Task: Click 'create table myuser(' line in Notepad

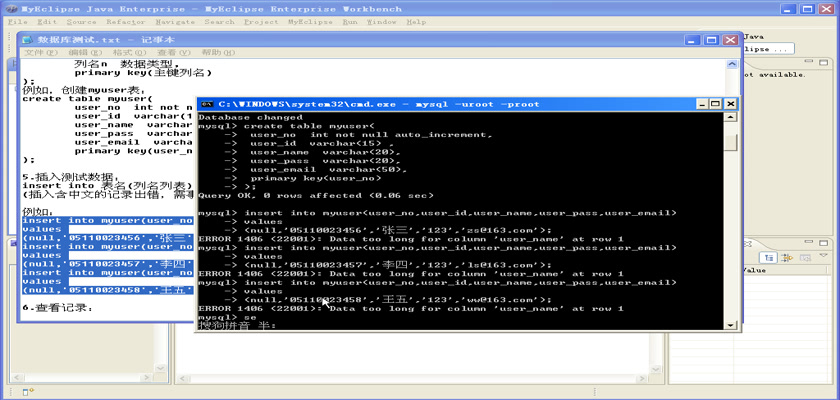Action: click(x=87, y=99)
